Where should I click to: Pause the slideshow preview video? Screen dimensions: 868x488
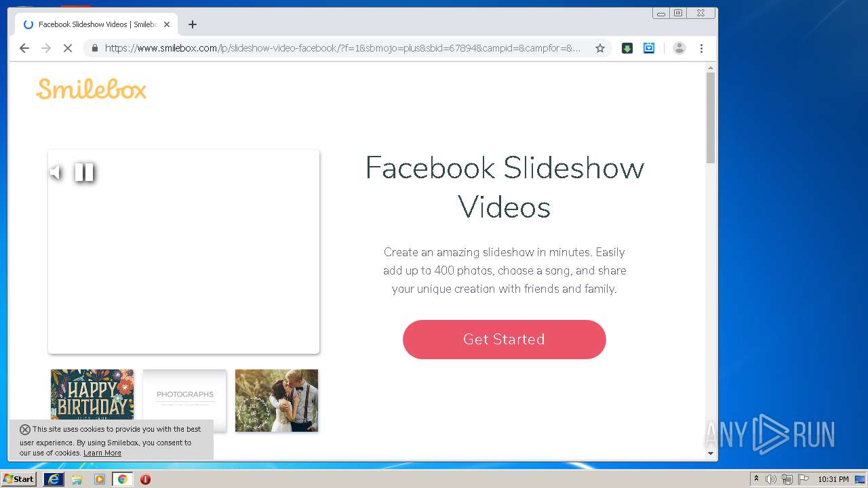(84, 173)
